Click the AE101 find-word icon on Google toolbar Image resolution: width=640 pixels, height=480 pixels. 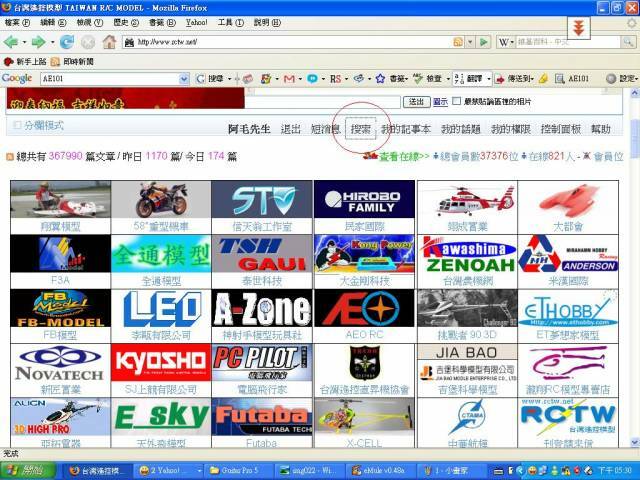point(560,79)
